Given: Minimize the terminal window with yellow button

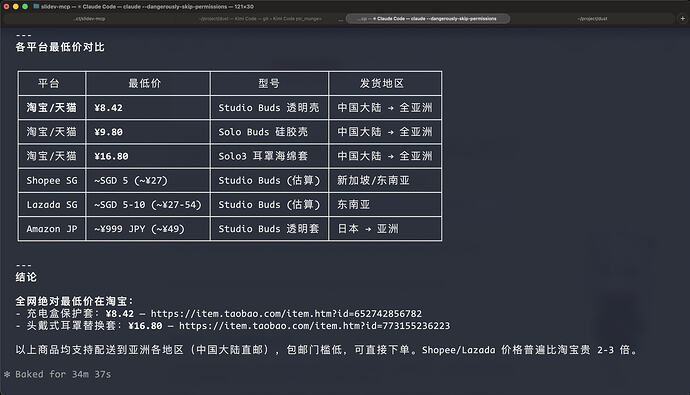Looking at the screenshot, I should (15, 7).
